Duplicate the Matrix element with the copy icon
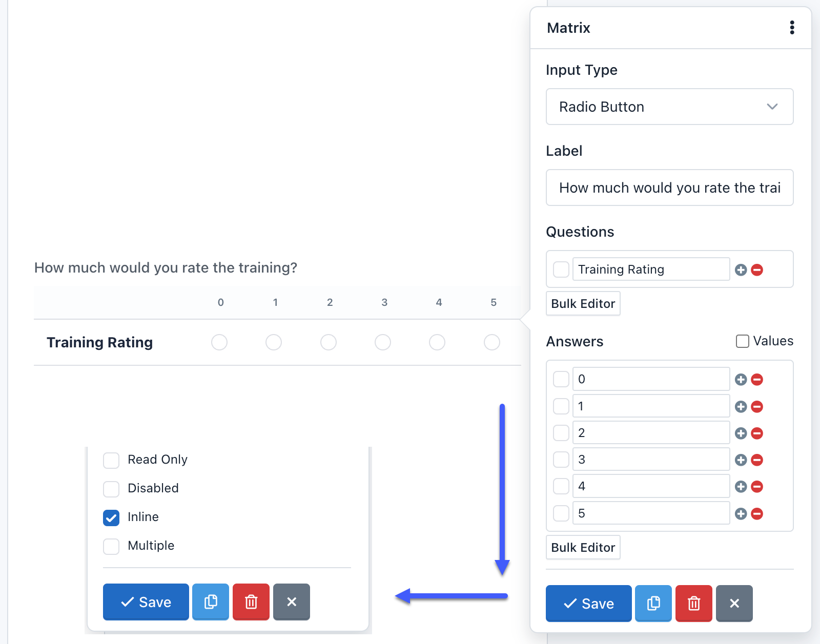 tap(653, 604)
